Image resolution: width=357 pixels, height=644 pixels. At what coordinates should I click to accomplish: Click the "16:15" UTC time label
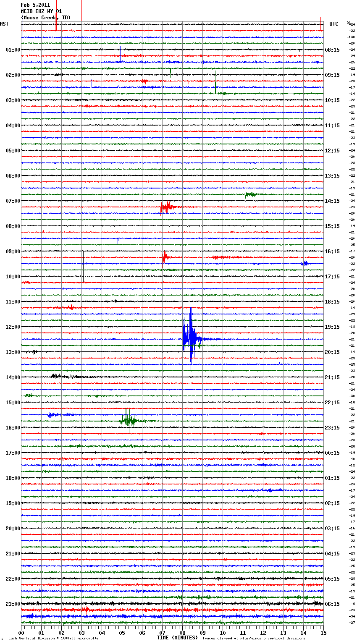(x=332, y=251)
